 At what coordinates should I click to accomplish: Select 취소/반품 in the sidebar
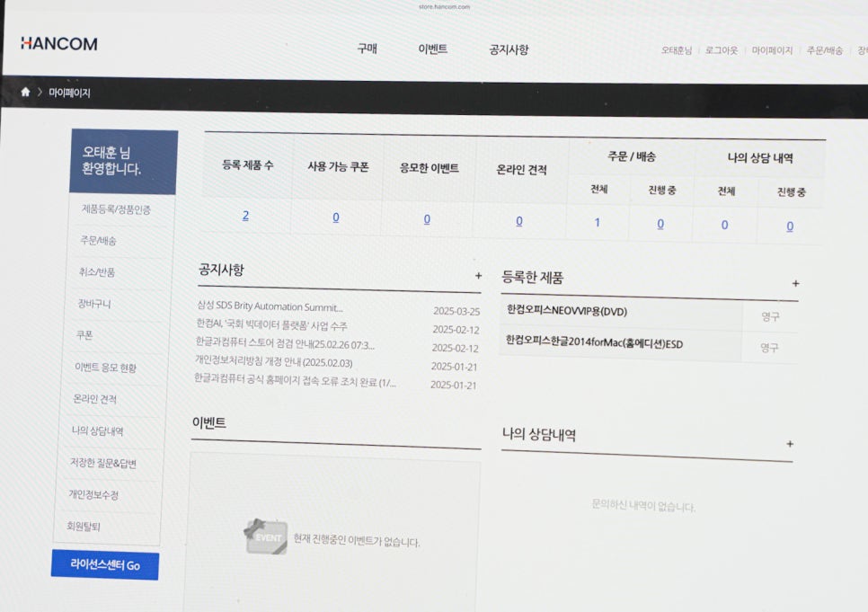coord(97,272)
